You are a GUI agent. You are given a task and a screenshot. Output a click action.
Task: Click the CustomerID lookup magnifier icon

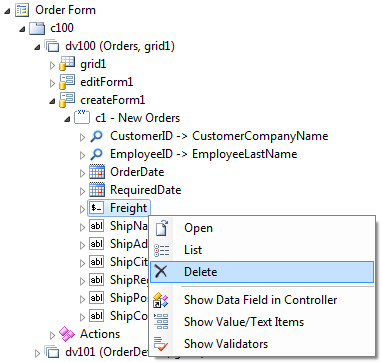coord(97,136)
